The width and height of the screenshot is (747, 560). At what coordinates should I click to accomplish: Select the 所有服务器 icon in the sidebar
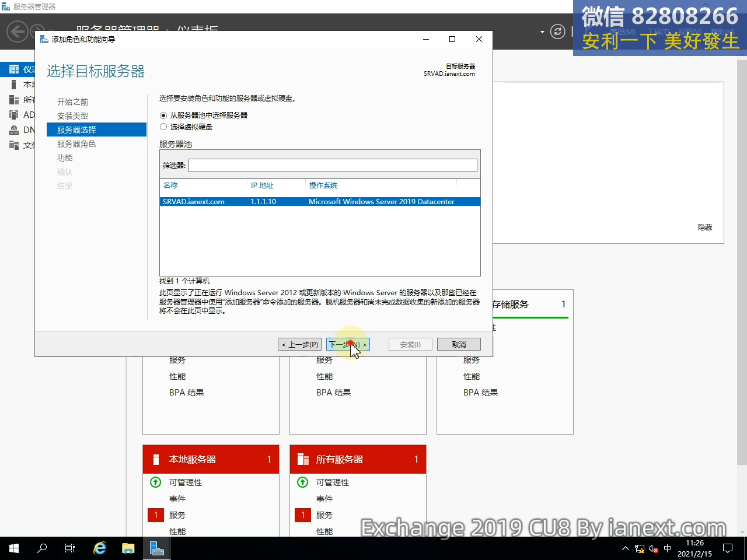click(14, 100)
